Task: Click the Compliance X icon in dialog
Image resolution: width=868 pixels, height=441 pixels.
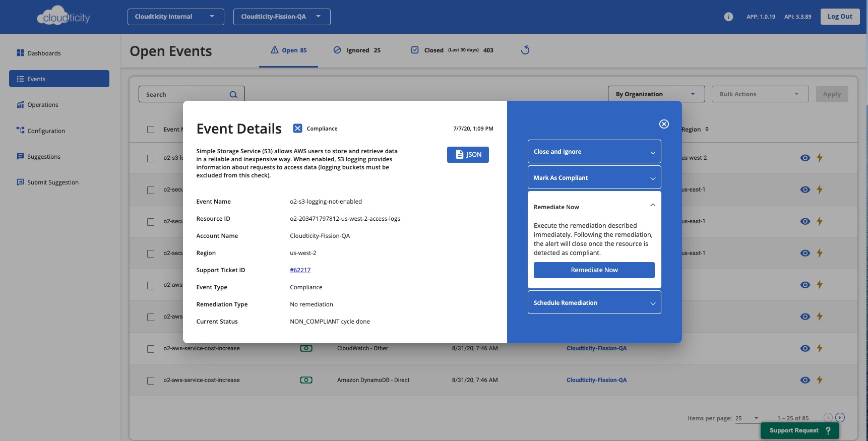Action: pyautogui.click(x=297, y=129)
